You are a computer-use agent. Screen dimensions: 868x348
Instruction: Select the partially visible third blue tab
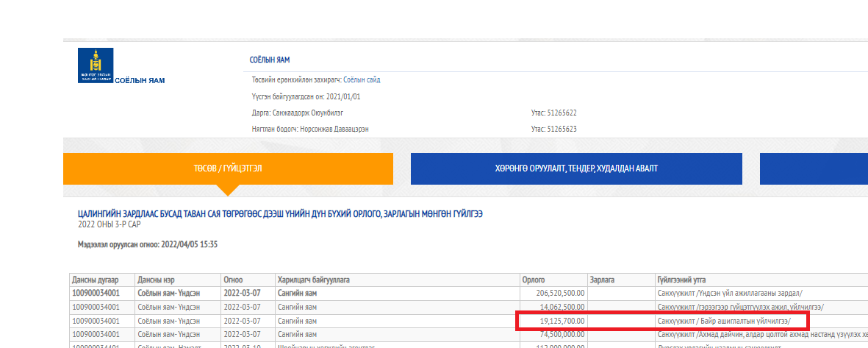[813, 168]
